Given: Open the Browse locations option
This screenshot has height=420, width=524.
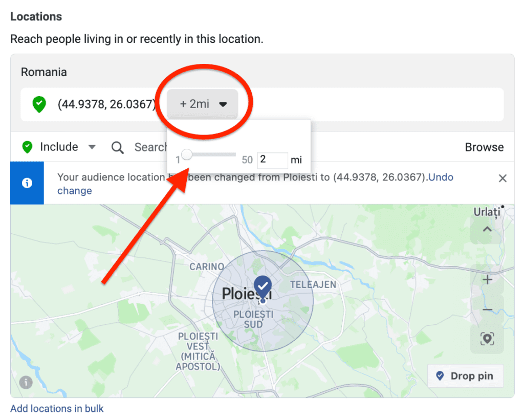Looking at the screenshot, I should coord(484,147).
